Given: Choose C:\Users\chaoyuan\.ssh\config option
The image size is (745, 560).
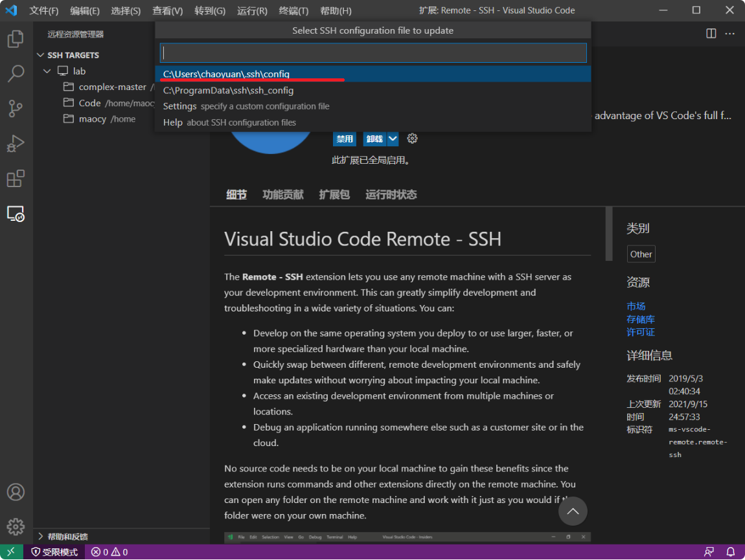Looking at the screenshot, I should (x=373, y=74).
